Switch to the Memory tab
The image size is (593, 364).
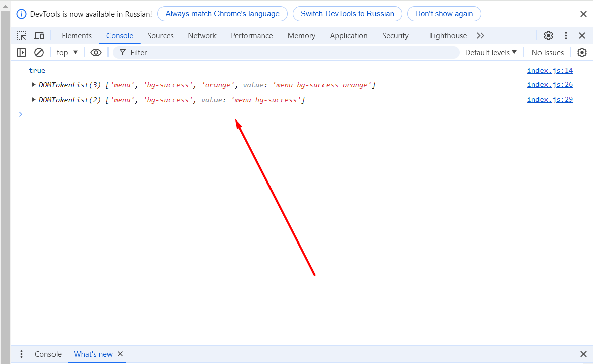(x=301, y=35)
